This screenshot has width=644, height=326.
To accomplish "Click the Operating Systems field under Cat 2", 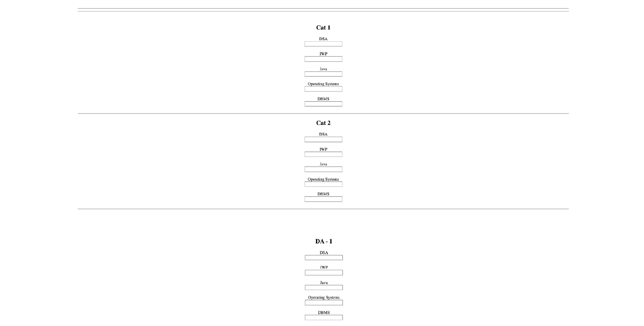I will point(323,184).
